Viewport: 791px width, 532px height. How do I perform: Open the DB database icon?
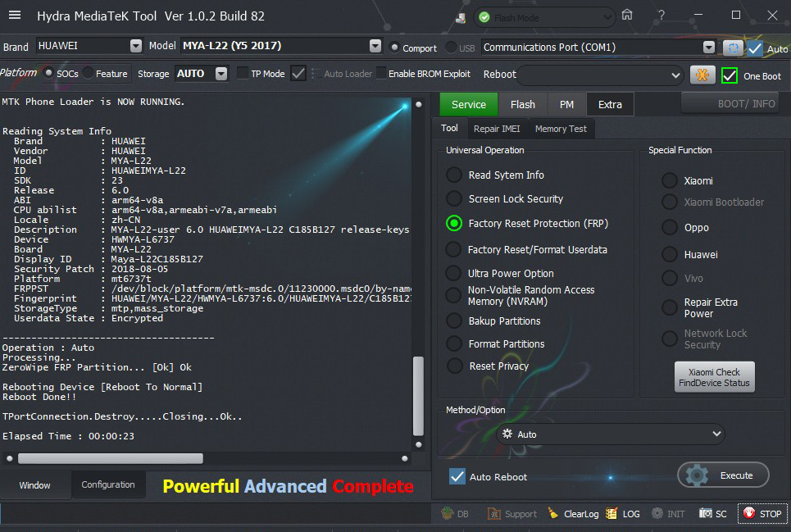448,514
